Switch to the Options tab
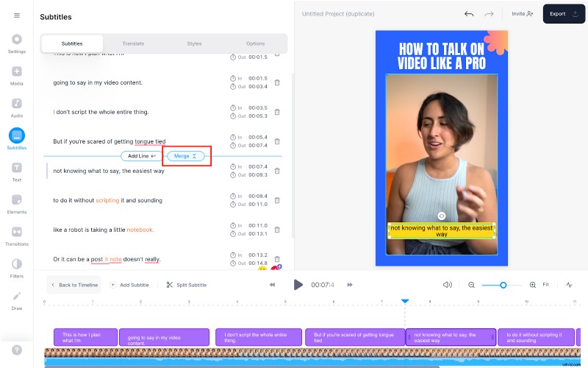Screen dimensions: 588x368 pyautogui.click(x=255, y=43)
